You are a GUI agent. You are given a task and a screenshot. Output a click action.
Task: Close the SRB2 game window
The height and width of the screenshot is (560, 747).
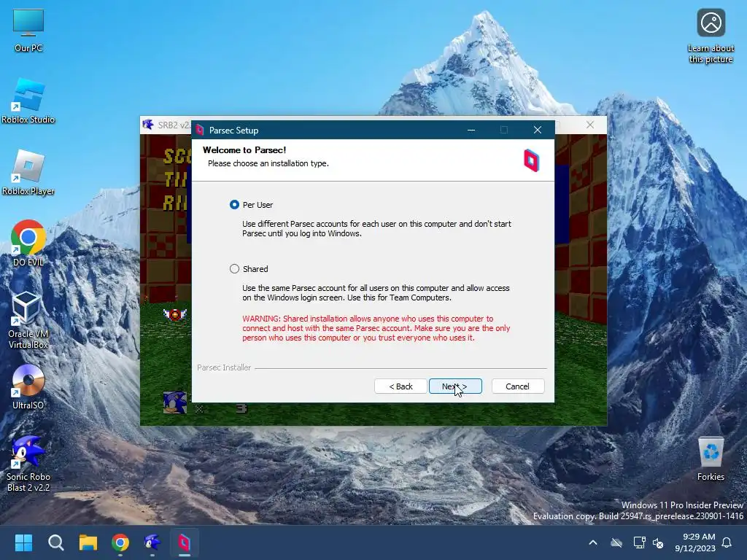[x=589, y=125]
